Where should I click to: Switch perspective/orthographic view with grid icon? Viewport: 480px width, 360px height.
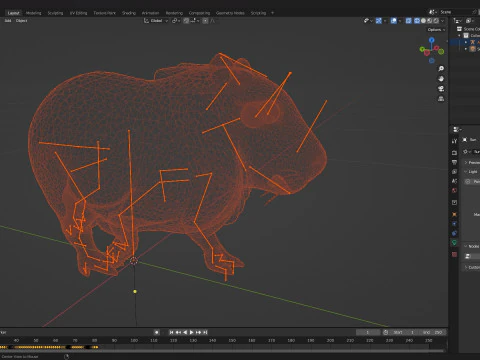point(441,99)
